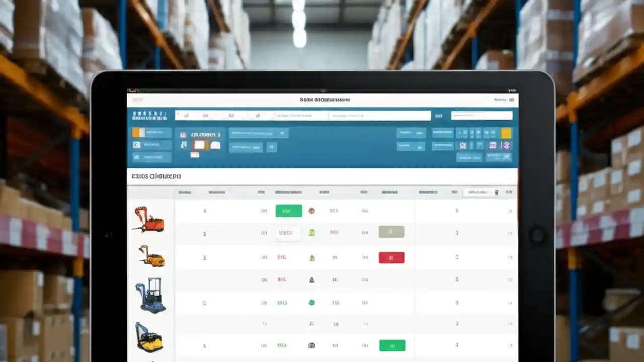Image resolution: width=644 pixels, height=362 pixels.
Task: Click the yellow color swatch on the right toolbar
Action: pos(506,133)
